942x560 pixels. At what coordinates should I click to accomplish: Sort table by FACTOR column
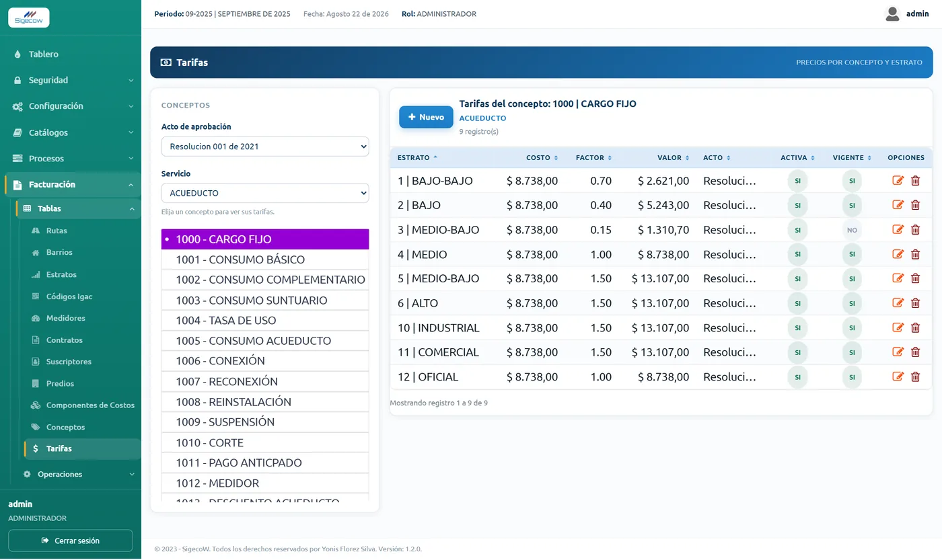click(x=593, y=157)
